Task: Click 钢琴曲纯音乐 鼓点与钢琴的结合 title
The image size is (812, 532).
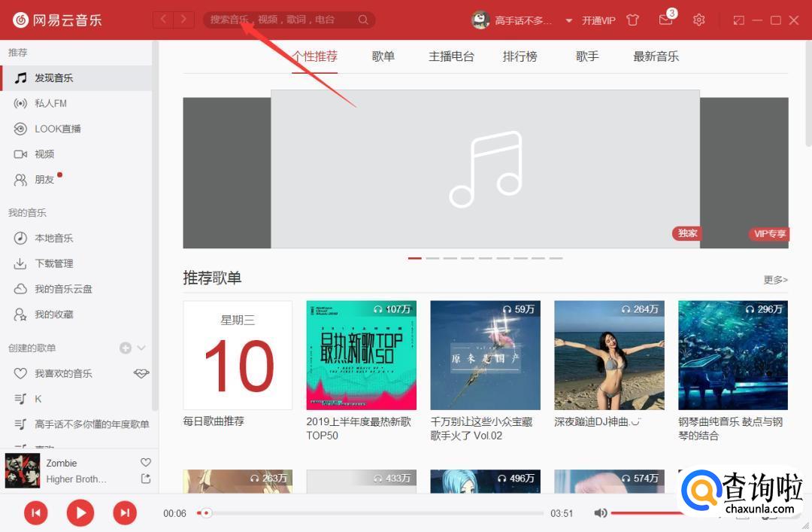Action: (731, 428)
